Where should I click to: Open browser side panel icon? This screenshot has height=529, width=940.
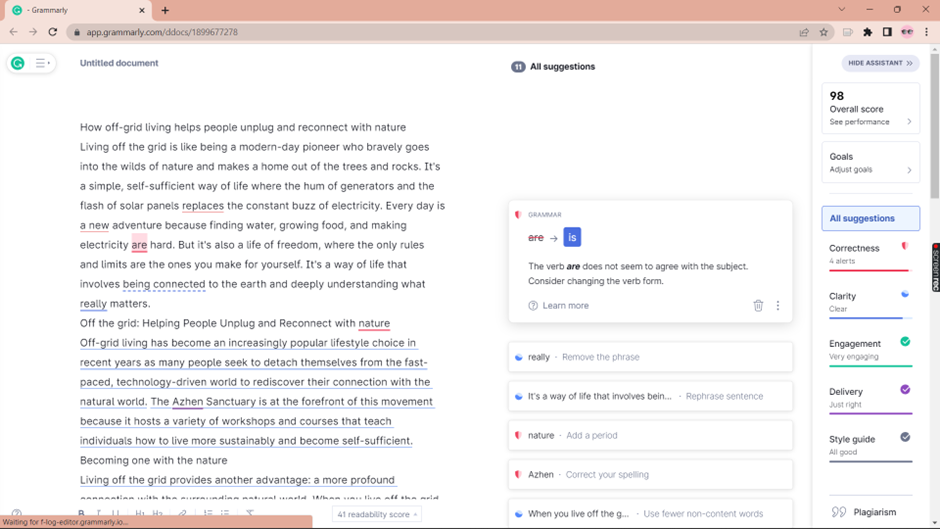tap(887, 32)
